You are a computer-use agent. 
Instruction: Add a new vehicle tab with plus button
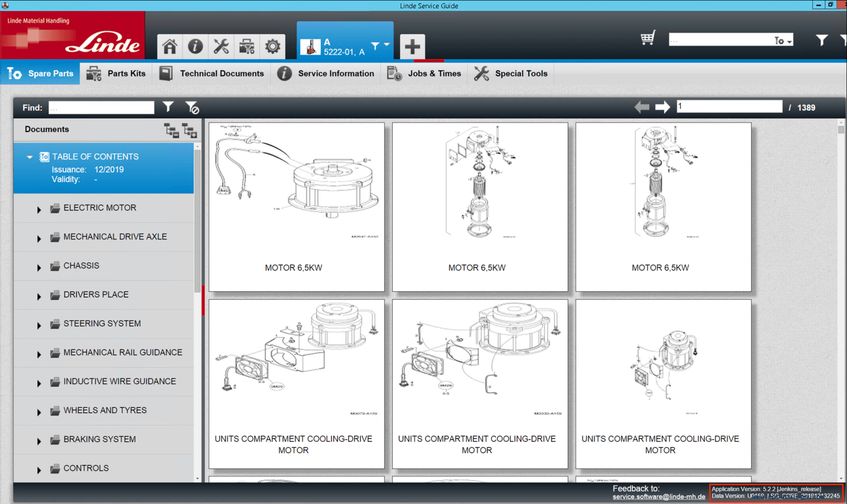tap(412, 47)
